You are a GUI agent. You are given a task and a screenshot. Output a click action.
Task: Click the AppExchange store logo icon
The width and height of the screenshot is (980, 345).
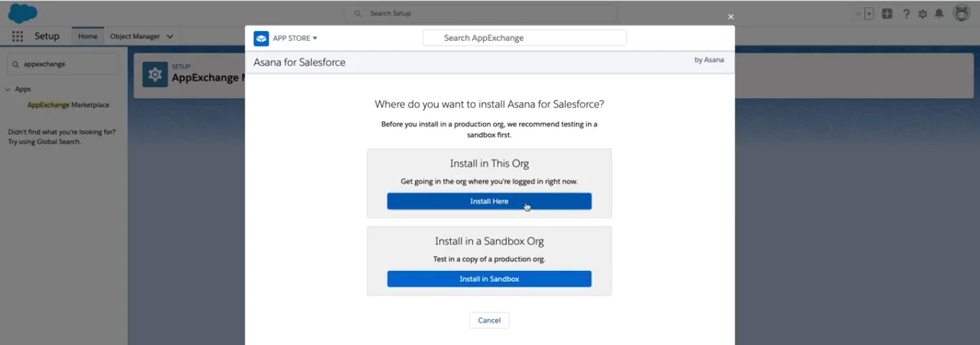click(x=261, y=38)
